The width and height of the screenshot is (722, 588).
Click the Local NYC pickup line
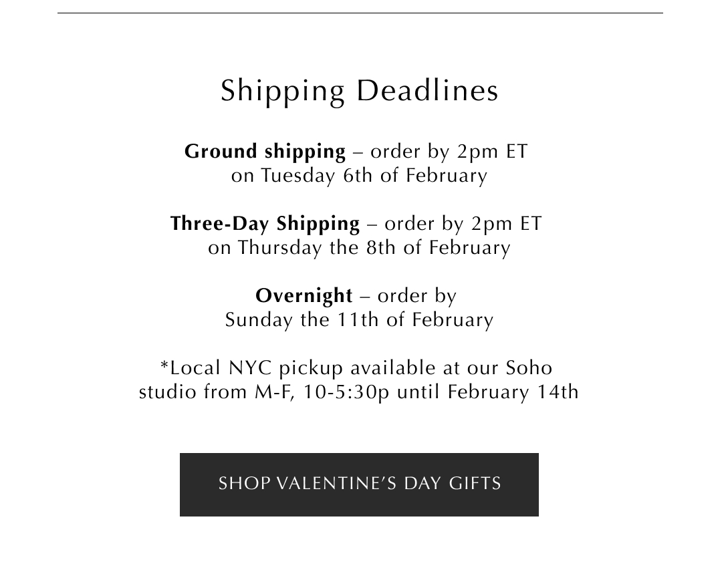(x=356, y=368)
